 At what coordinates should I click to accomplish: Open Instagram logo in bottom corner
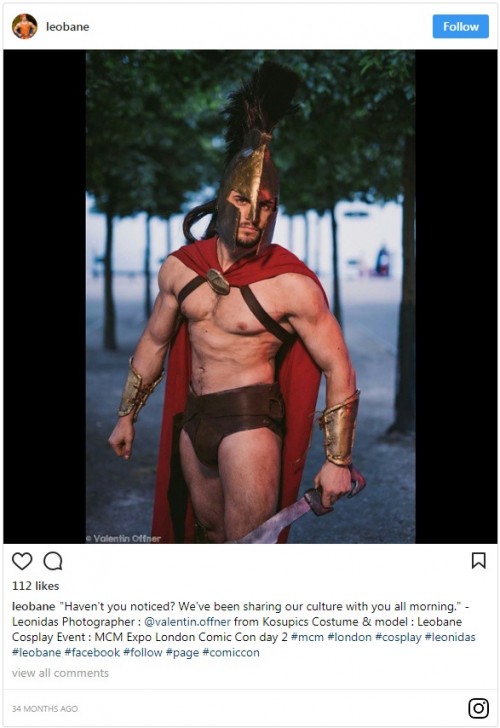coord(478,708)
